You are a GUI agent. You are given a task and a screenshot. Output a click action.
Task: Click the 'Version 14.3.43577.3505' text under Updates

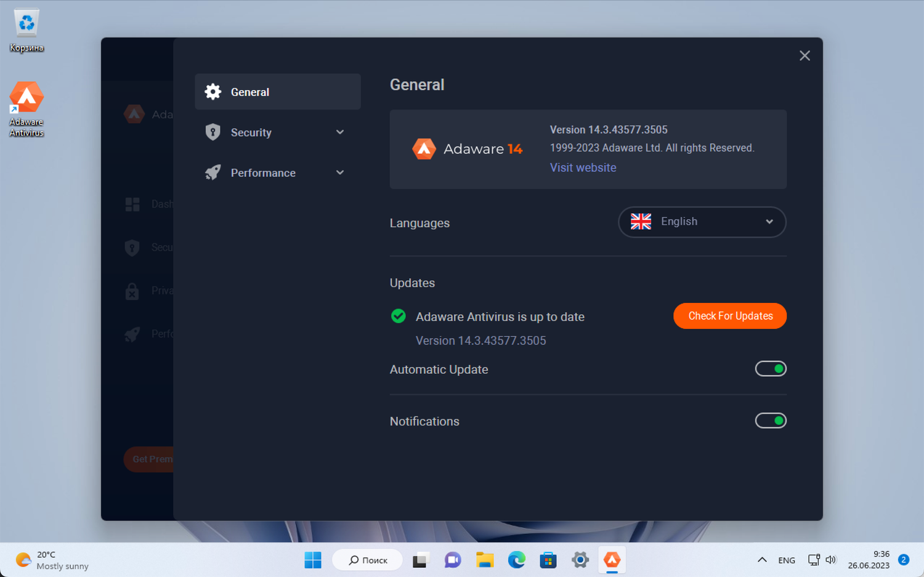481,341
